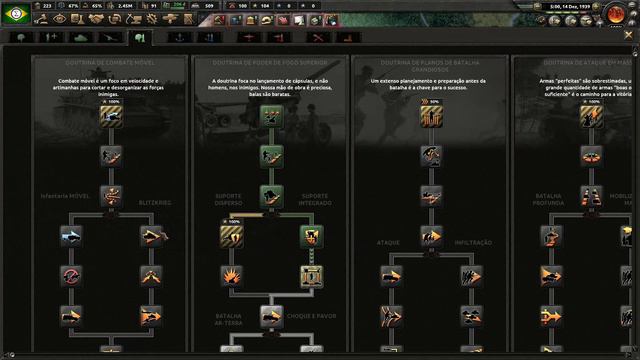Screen dimensions: 640x360
Task: Select third Blitzkrieg branch doctrine
Action: 151,316
